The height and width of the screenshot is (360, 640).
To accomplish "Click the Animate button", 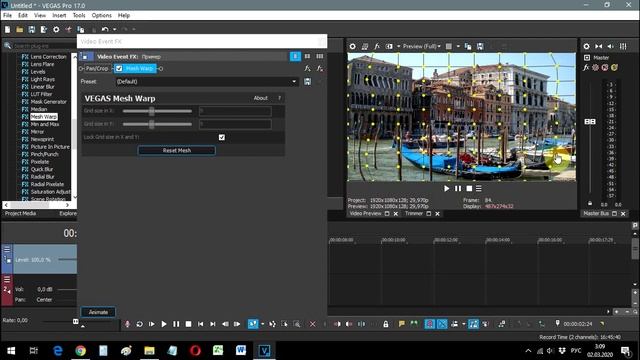I will (98, 312).
